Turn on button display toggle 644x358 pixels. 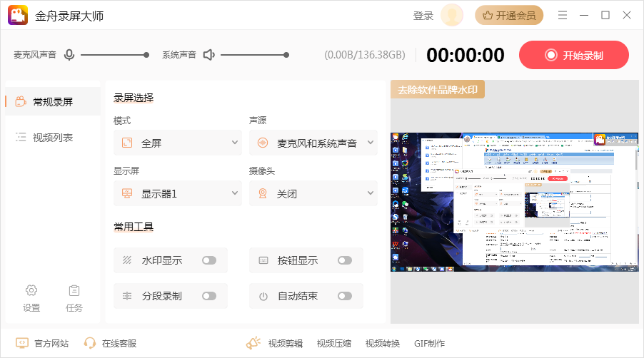point(345,260)
